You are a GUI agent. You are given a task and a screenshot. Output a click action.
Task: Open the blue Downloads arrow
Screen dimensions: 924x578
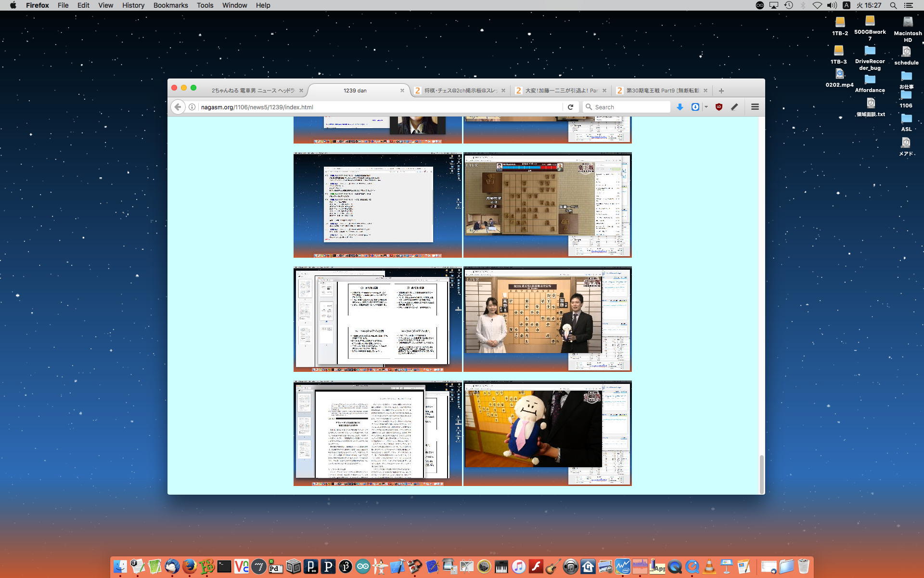680,107
